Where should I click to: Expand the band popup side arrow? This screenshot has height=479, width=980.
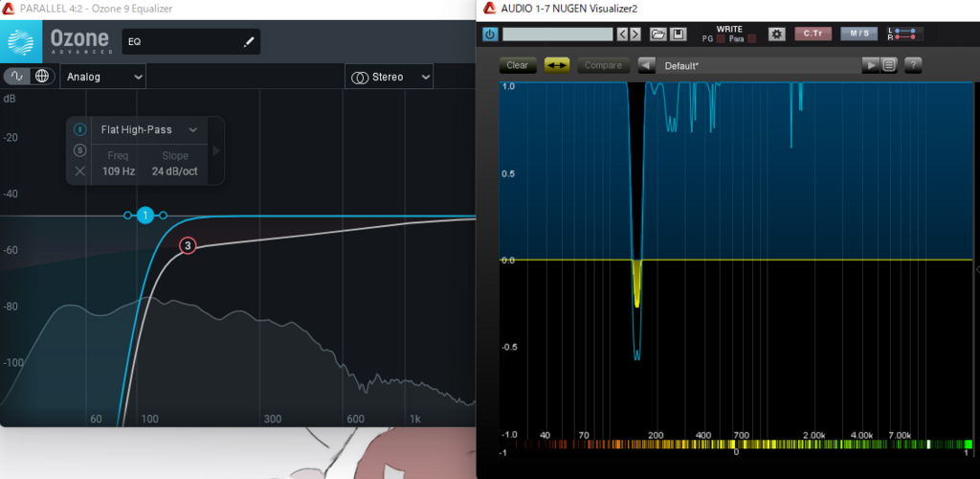coord(216,150)
